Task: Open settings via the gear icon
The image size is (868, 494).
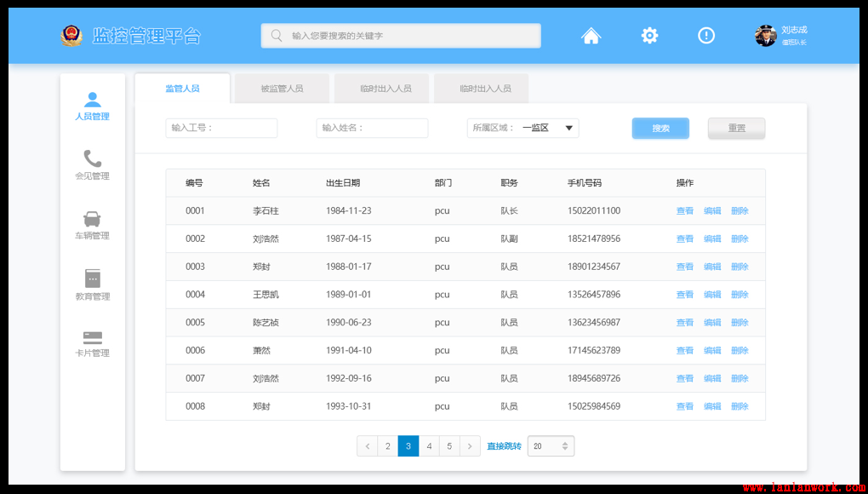Action: pos(649,36)
